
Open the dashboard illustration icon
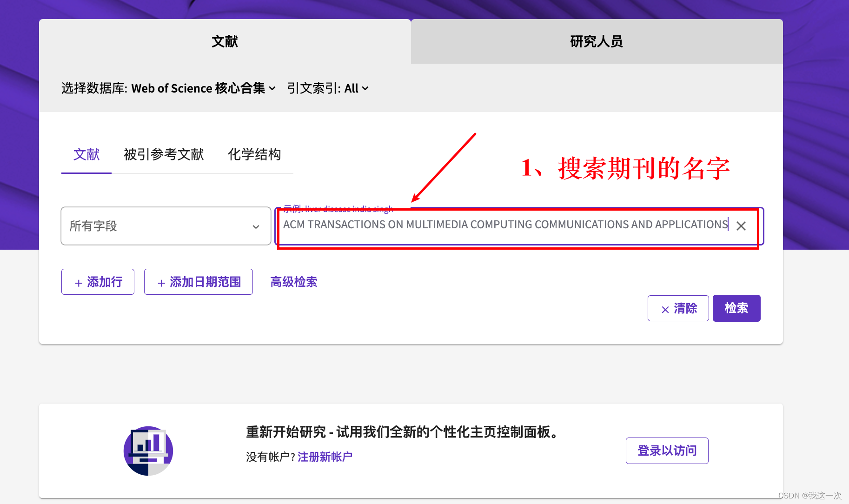[148, 451]
